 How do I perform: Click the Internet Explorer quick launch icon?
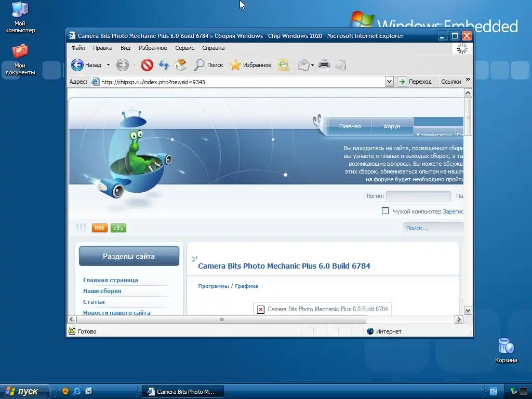[77, 391]
